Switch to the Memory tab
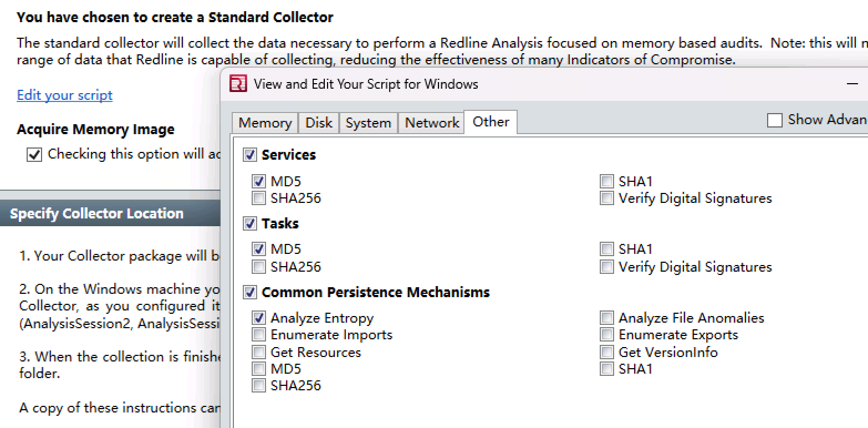The image size is (868, 428). 264,123
